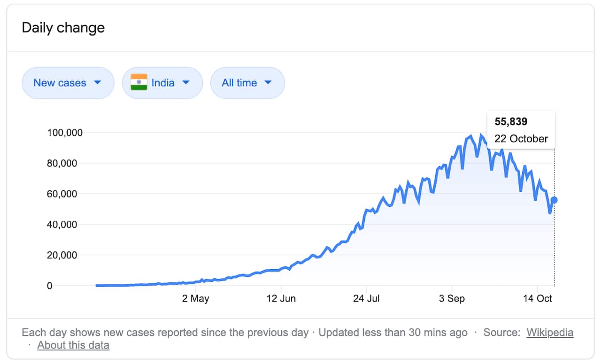Expand the country selector showing India
The height and width of the screenshot is (364, 601).
[162, 83]
